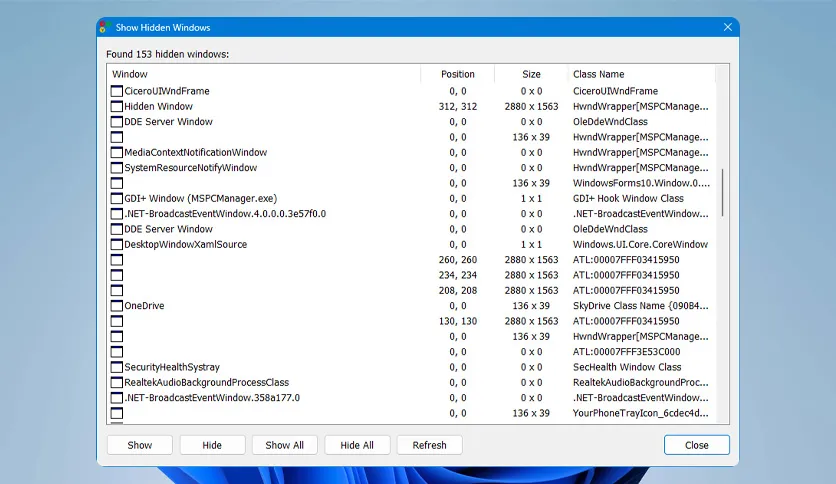Screen dimensions: 836x484
Task: Check the unnamed WindowsForms10.Window row checkbox
Action: 117,183
